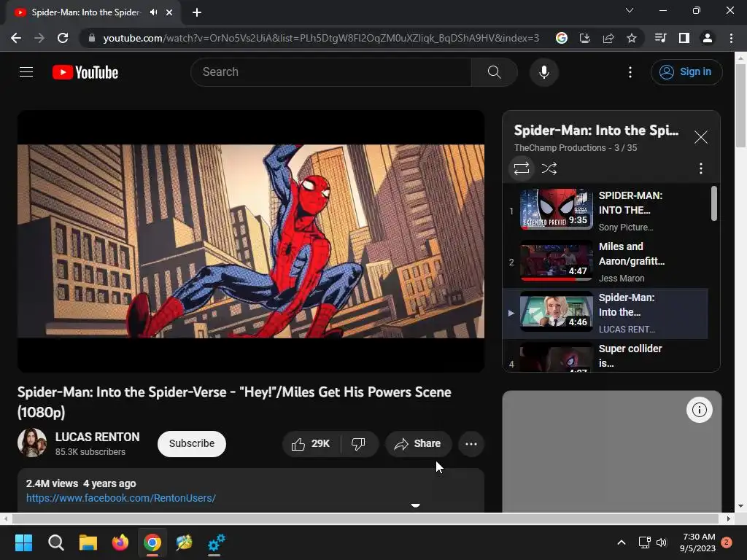Click the page vertical scrollbar
Viewport: 747px width, 560px height.
(x=740, y=105)
